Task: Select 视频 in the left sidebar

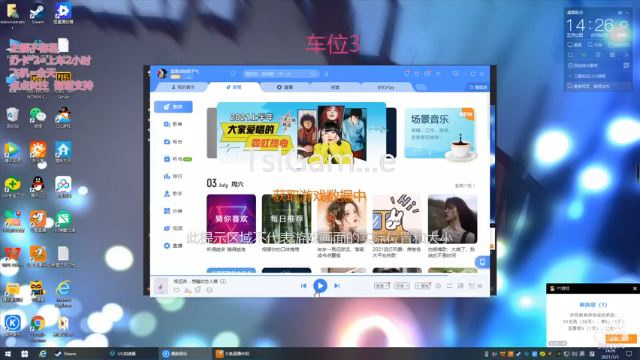Action: click(173, 228)
